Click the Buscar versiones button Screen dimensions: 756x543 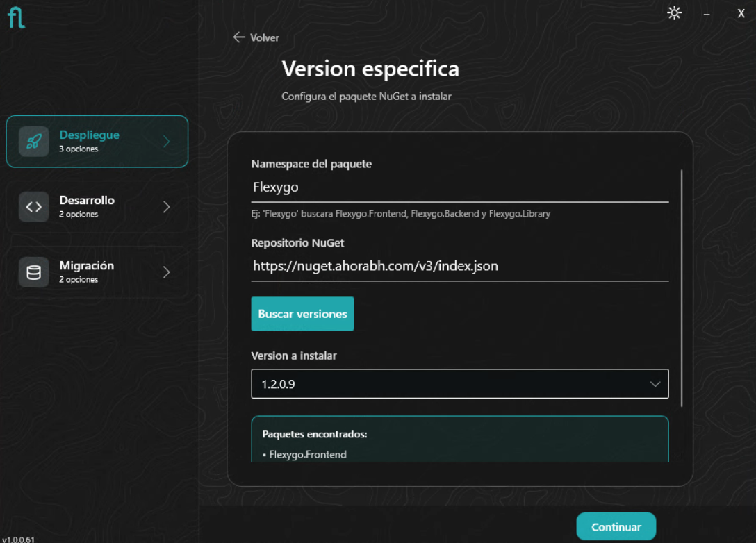pos(302,314)
